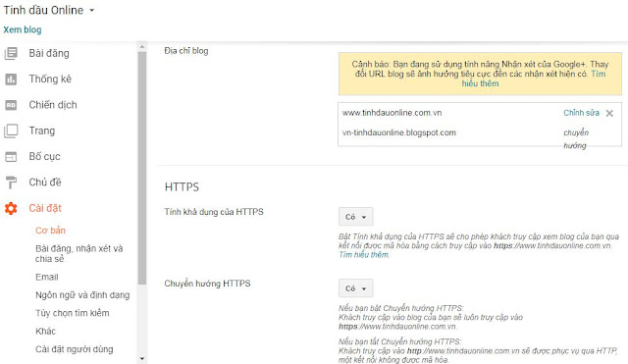
Task: Click the www.tinhdauonline.com.vn address text
Action: click(392, 113)
